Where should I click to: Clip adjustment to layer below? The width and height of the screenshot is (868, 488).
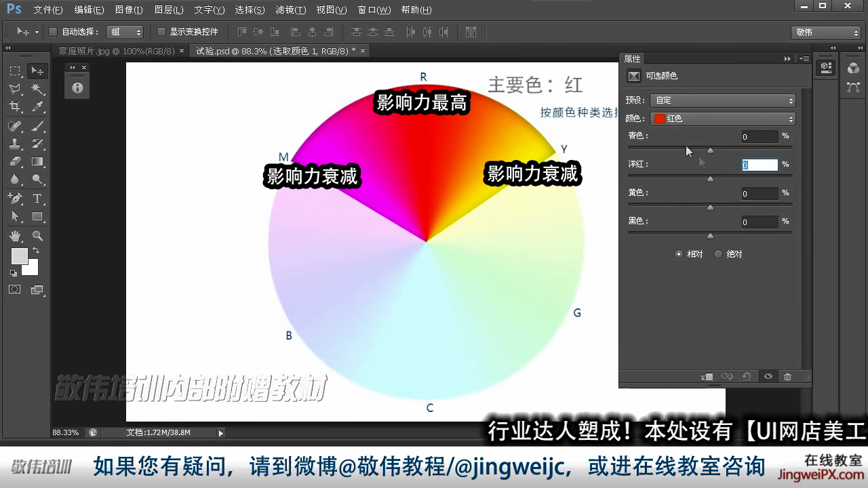coord(707,377)
